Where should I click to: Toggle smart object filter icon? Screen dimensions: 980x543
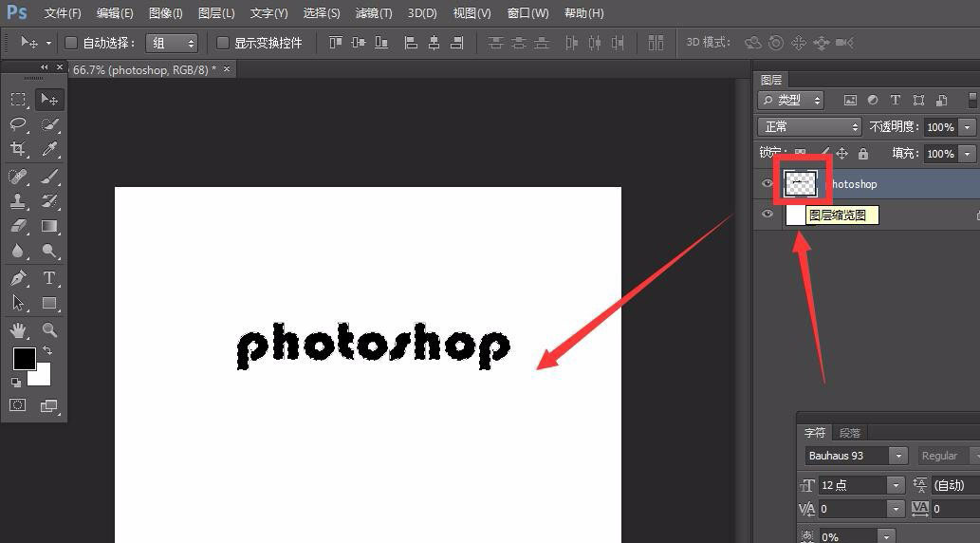[942, 100]
